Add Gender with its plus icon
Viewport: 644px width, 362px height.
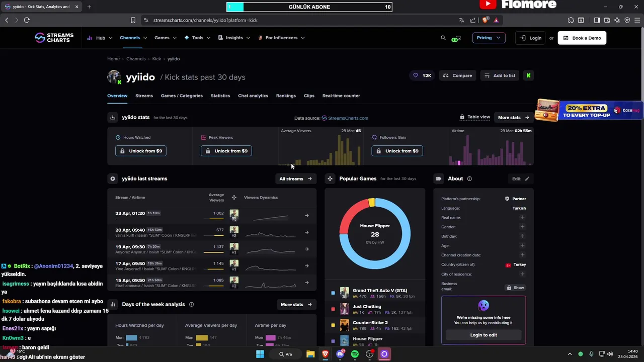coord(522,227)
